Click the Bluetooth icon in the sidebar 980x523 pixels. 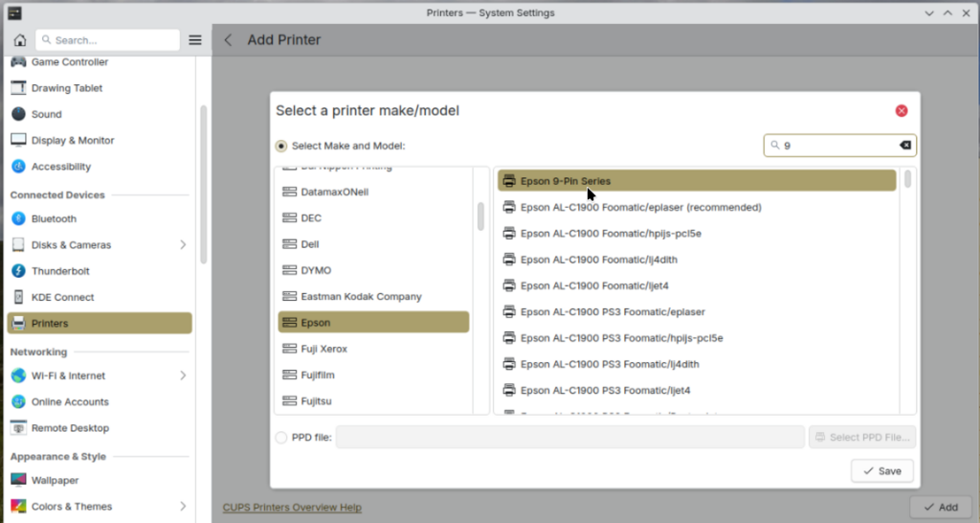pos(18,218)
